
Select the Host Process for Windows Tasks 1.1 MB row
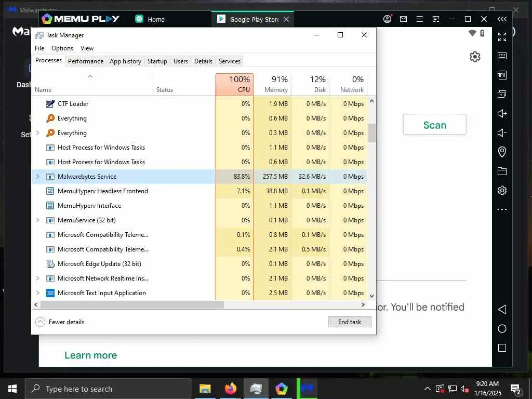[199, 147]
